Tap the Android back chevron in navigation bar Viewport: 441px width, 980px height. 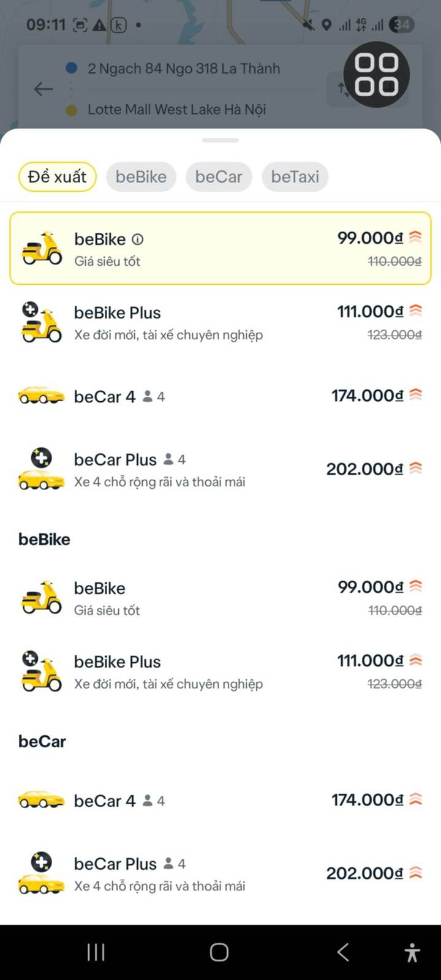(343, 952)
